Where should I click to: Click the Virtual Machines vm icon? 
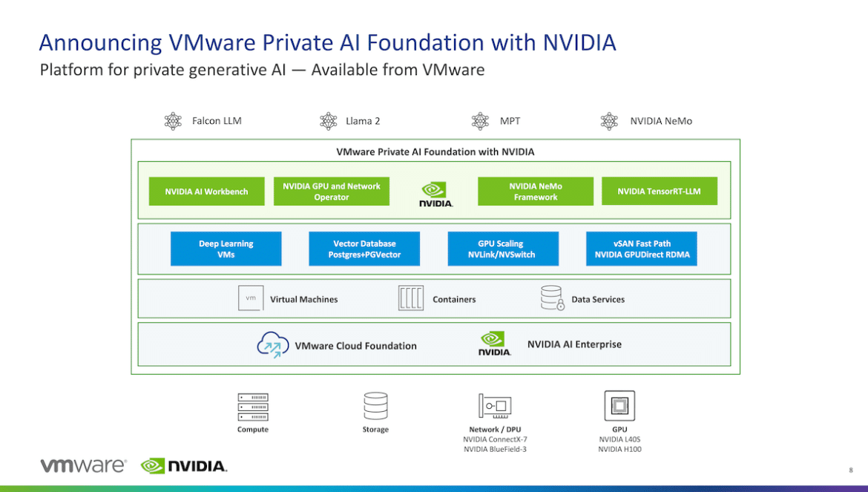[x=251, y=298]
